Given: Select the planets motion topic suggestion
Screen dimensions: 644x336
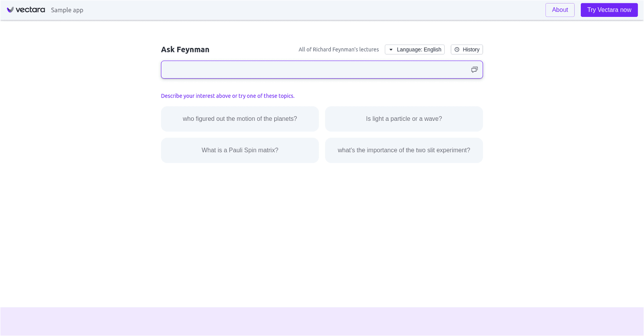Looking at the screenshot, I should click(240, 119).
